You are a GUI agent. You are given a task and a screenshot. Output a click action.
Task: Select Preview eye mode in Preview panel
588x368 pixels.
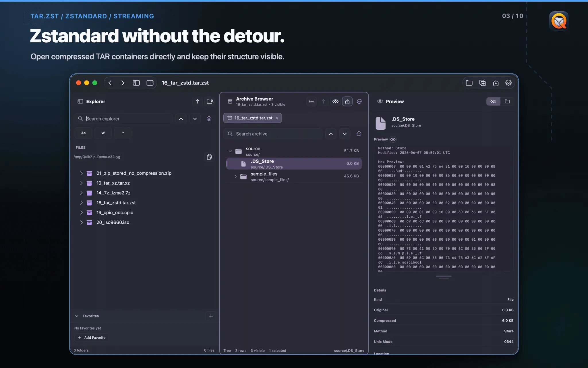pyautogui.click(x=493, y=101)
